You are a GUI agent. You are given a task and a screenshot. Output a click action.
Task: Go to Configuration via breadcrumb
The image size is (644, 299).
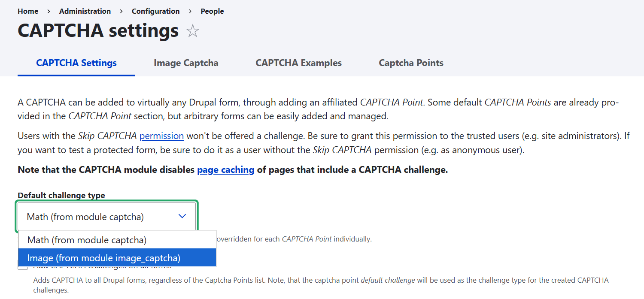pos(156,11)
